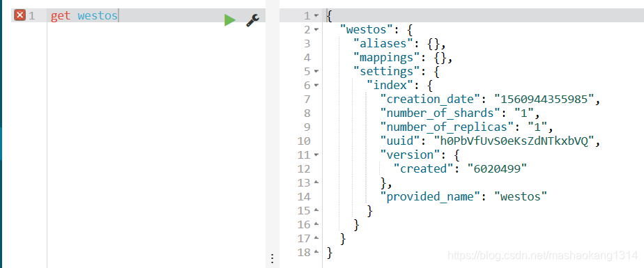Click the pane resize handle with three dots
644x268 pixels.
(x=272, y=258)
